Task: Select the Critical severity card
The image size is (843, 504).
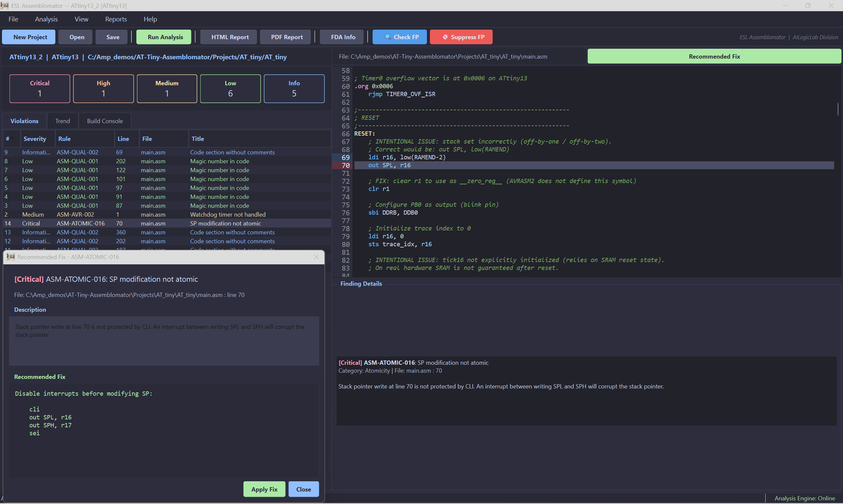Action: point(40,89)
